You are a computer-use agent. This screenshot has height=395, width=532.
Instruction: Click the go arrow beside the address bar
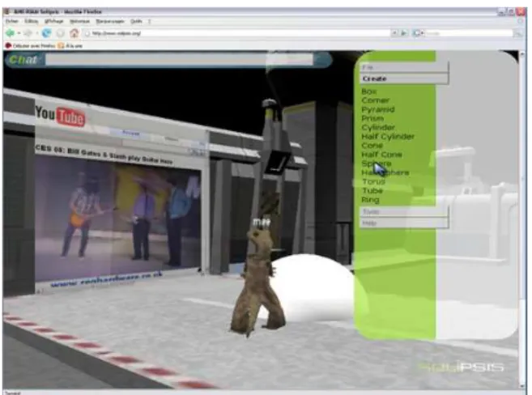click(x=403, y=33)
